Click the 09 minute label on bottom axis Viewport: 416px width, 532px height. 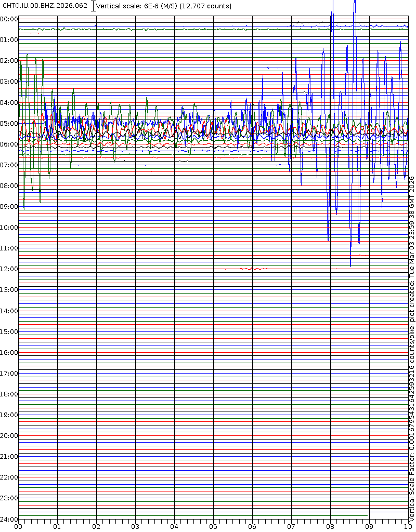click(x=369, y=527)
